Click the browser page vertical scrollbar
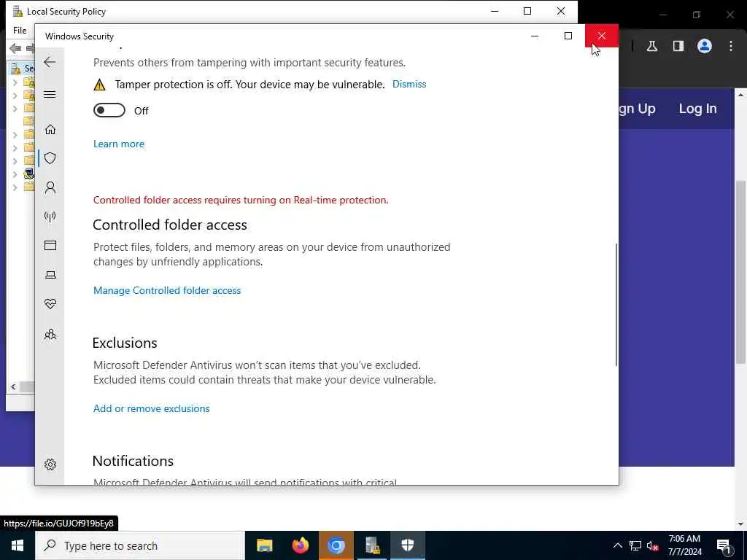747x560 pixels. coord(740,271)
